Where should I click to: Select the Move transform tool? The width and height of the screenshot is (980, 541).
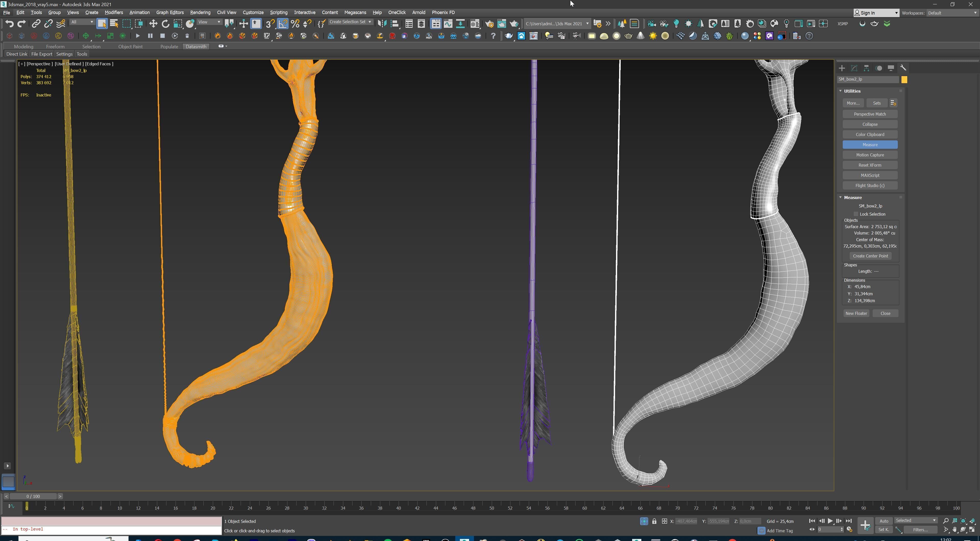[x=153, y=23]
